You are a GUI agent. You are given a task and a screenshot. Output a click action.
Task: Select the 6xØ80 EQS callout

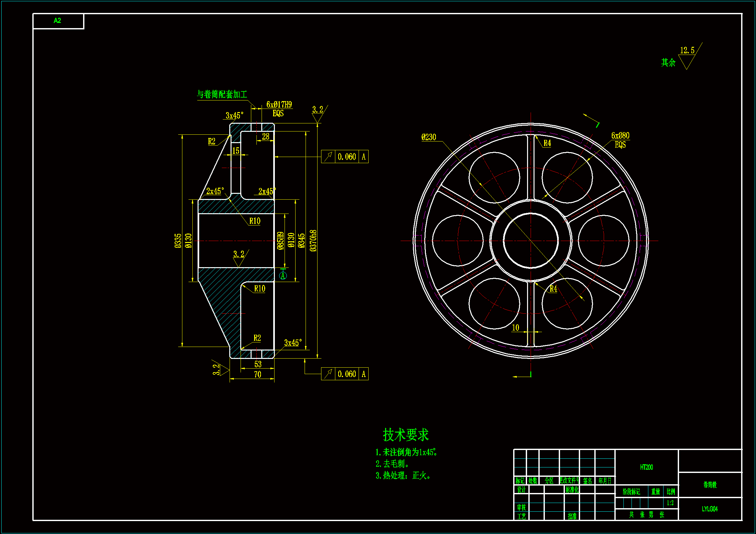pos(620,136)
